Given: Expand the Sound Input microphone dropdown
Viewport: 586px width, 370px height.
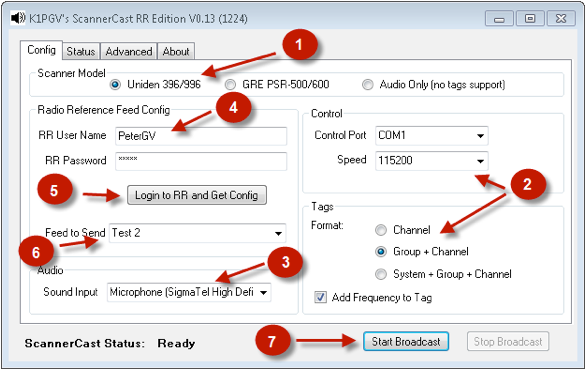Looking at the screenshot, I should 189,292.
